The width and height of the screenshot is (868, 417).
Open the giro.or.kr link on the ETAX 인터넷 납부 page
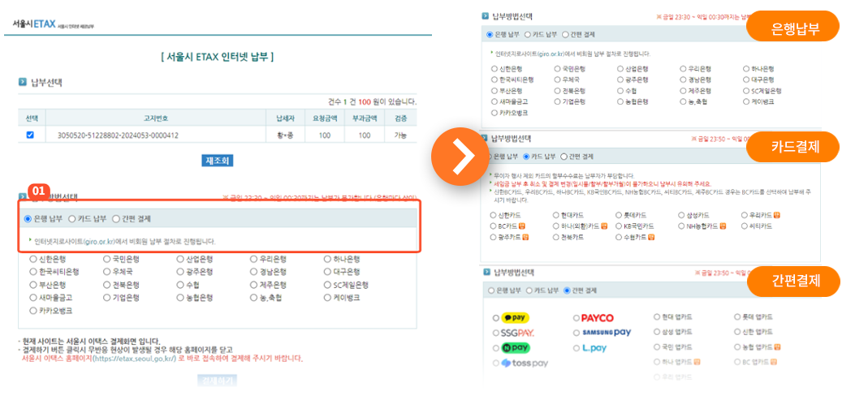(99, 242)
